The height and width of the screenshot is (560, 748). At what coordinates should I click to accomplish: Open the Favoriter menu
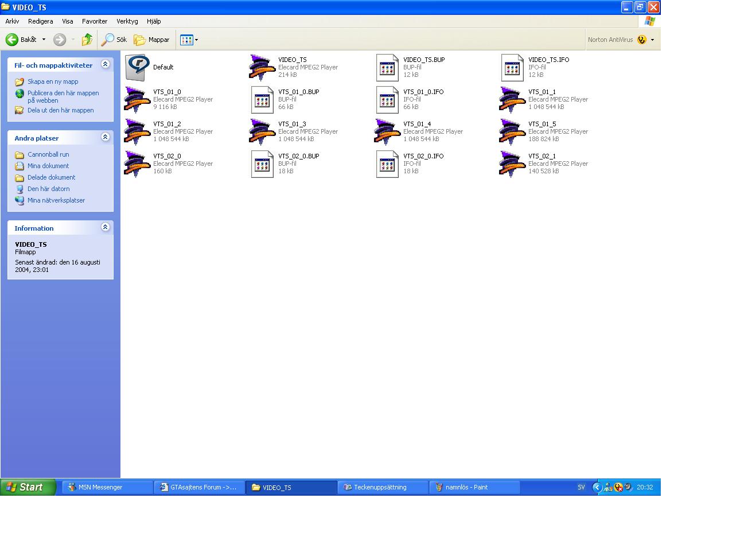[x=95, y=21]
